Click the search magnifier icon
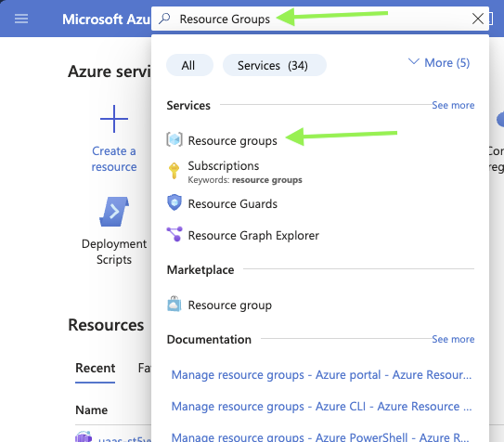Viewport: 504px width, 442px height. pos(164,19)
